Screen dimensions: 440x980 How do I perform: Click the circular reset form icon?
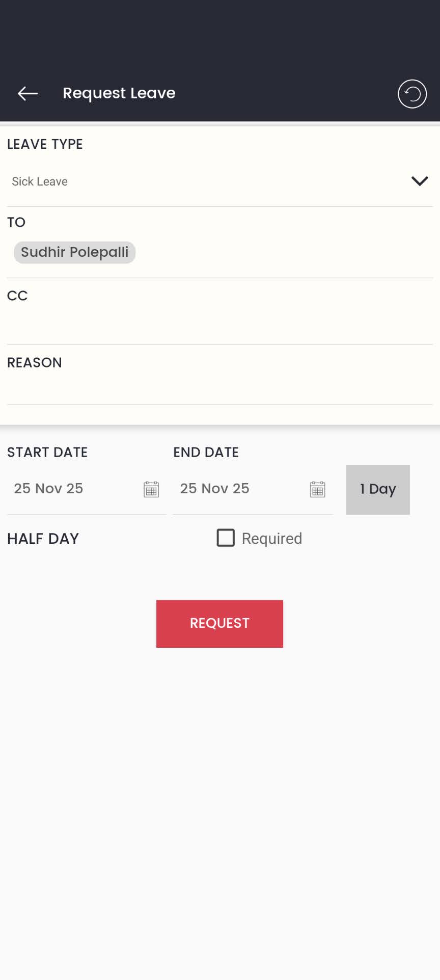point(412,94)
